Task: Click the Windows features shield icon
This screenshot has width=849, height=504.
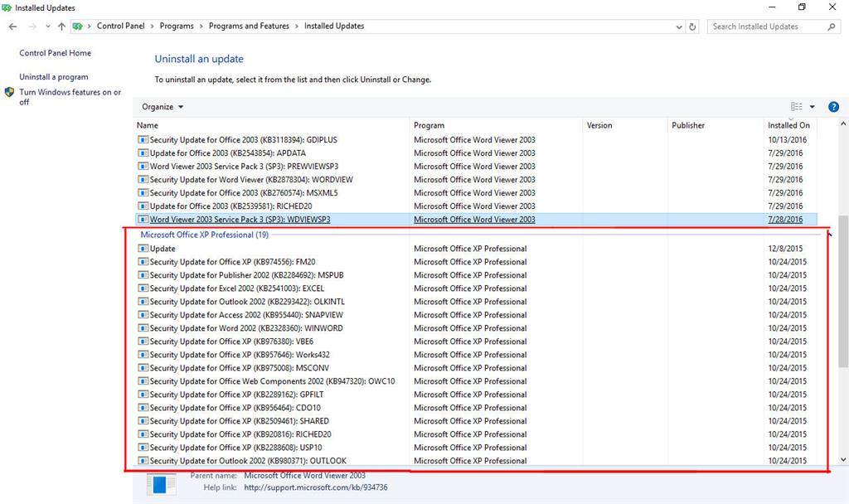Action: click(9, 93)
